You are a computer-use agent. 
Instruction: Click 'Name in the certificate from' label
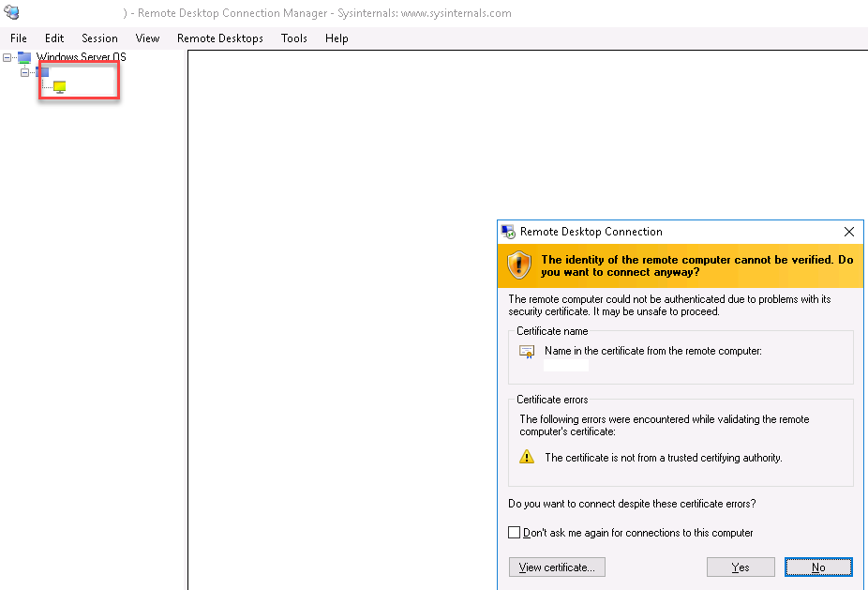tap(653, 351)
